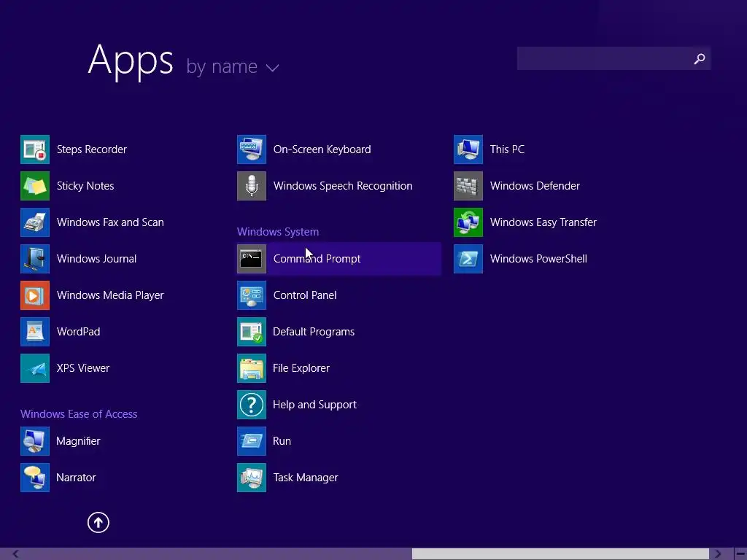
Task: Launch Windows Speech Recognition microphone icon
Action: pos(252,186)
